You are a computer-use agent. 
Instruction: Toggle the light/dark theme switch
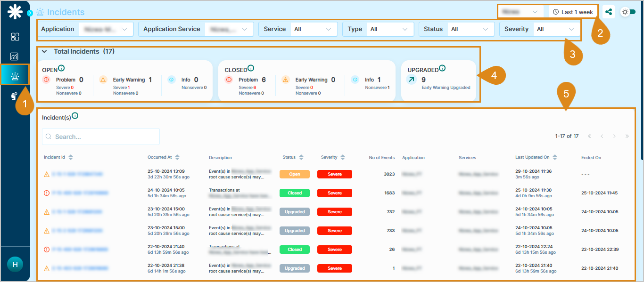click(628, 12)
